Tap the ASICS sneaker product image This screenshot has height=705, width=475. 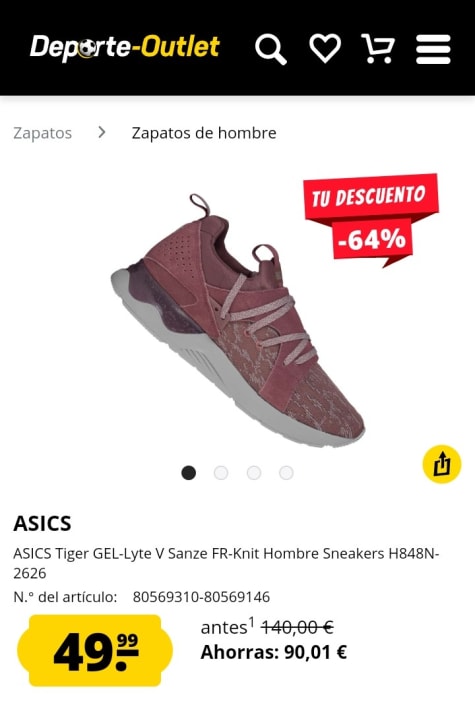coord(238,320)
